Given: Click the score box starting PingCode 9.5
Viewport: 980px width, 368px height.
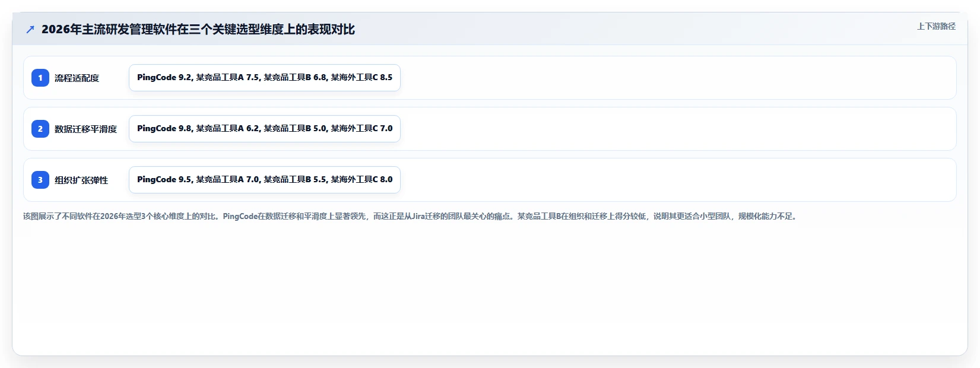Looking at the screenshot, I should click(265, 180).
